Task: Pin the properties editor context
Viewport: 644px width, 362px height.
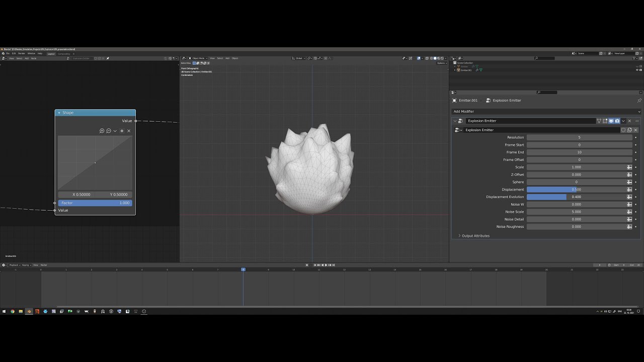Action: click(639, 101)
